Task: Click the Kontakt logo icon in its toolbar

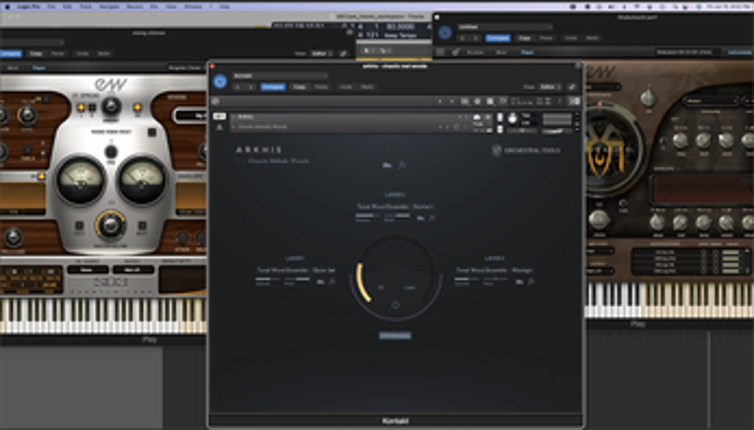Action: 215,101
